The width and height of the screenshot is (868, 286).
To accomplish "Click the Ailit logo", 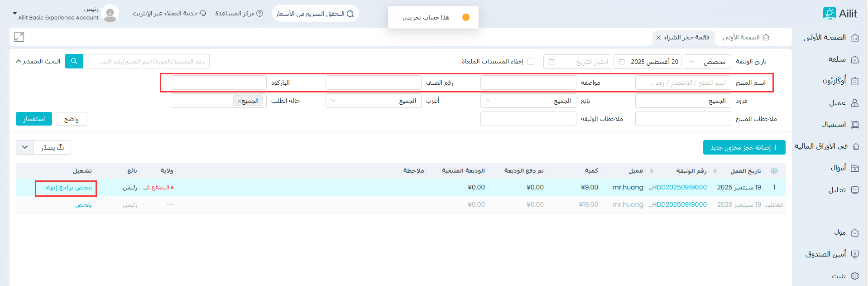I will pos(840,14).
